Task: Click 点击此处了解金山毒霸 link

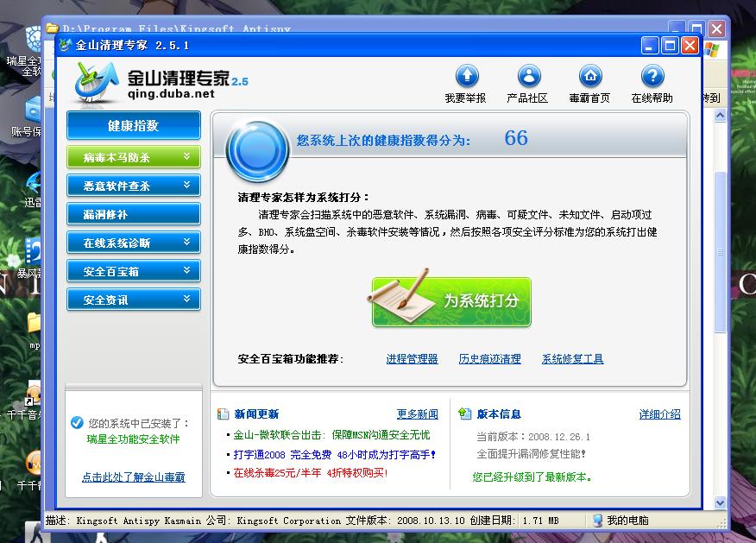Action: point(134,477)
